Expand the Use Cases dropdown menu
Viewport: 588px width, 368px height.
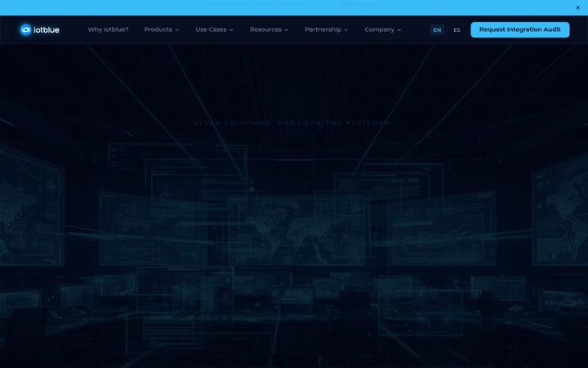214,29
